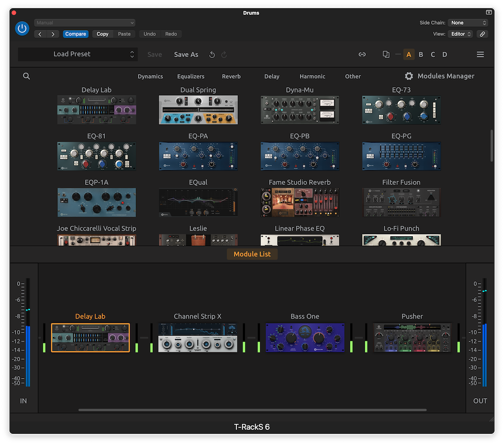Click the power bypass button top-left
This screenshot has height=445, width=504.
22,29
